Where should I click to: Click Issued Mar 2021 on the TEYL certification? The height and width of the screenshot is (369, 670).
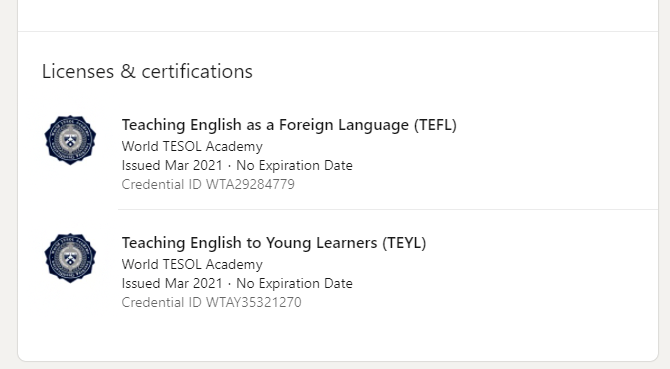[172, 283]
